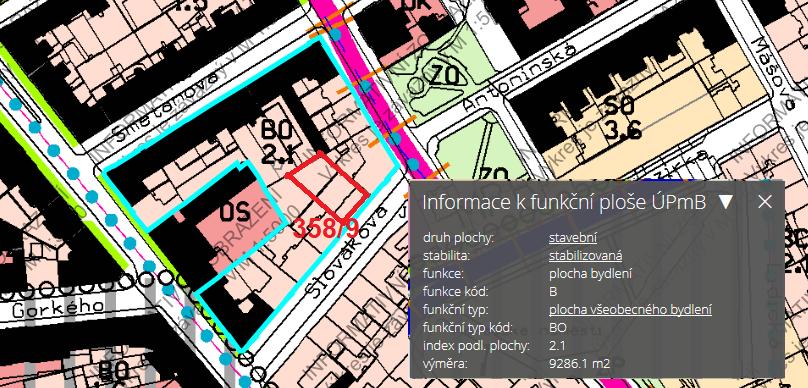This screenshot has width=808, height=388.
Task: Click the 'výměra' value 9286.1 m2
Action: pos(579,364)
